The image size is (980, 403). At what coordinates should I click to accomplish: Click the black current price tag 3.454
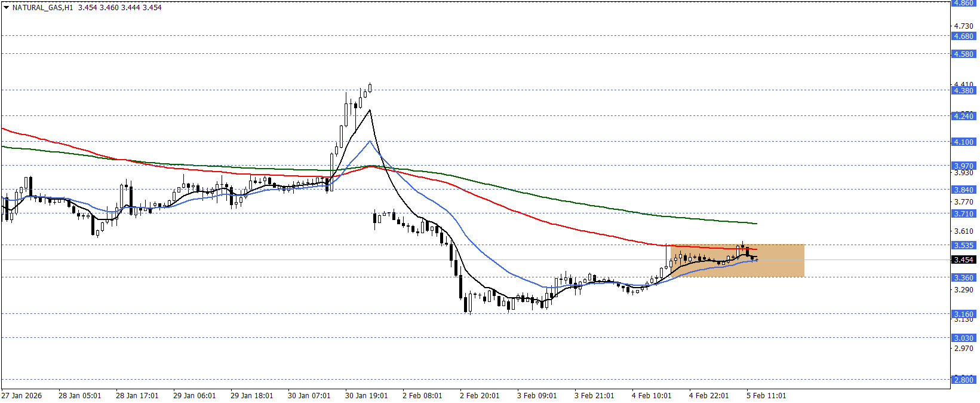(963, 260)
